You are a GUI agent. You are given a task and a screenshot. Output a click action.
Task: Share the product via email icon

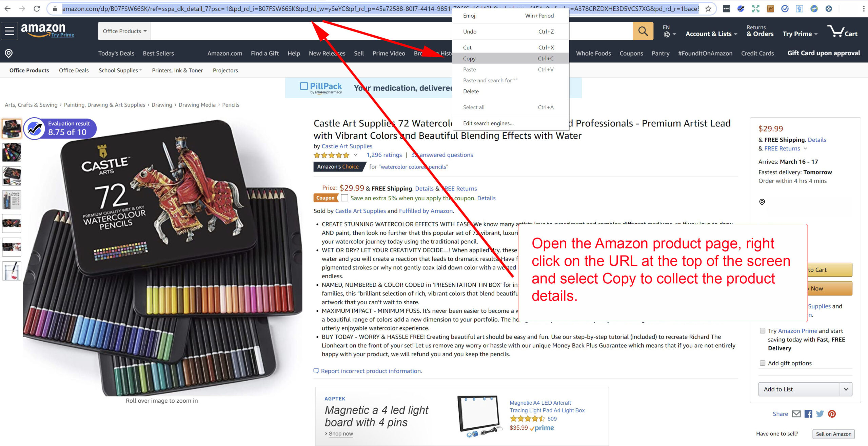pyautogui.click(x=796, y=414)
